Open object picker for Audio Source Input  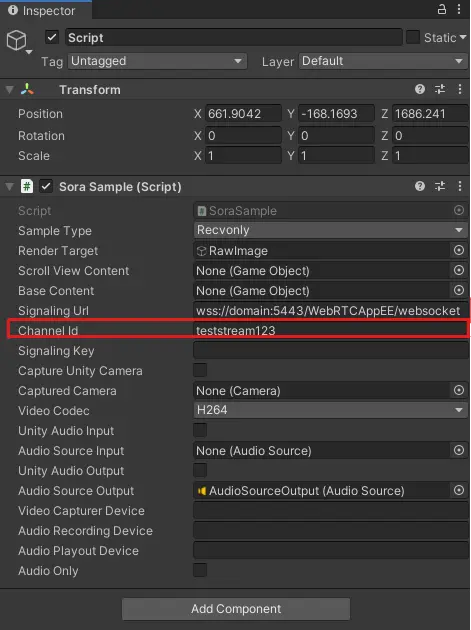tap(459, 450)
